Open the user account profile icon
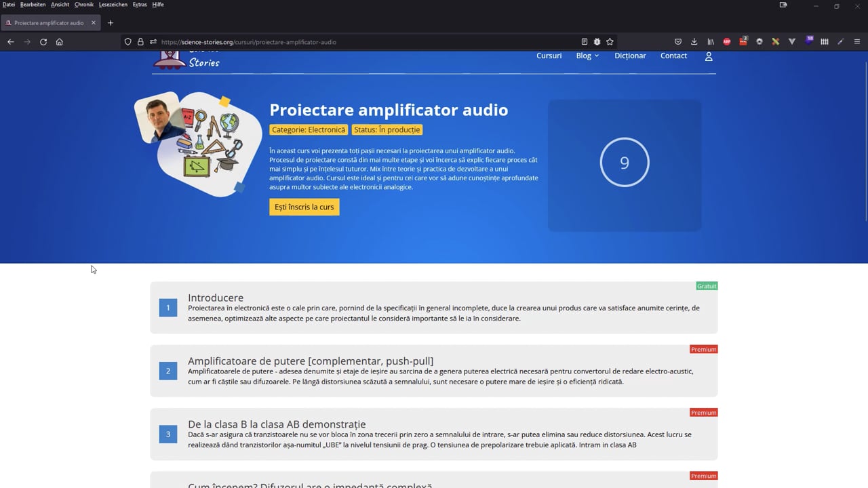This screenshot has width=868, height=488. [709, 56]
